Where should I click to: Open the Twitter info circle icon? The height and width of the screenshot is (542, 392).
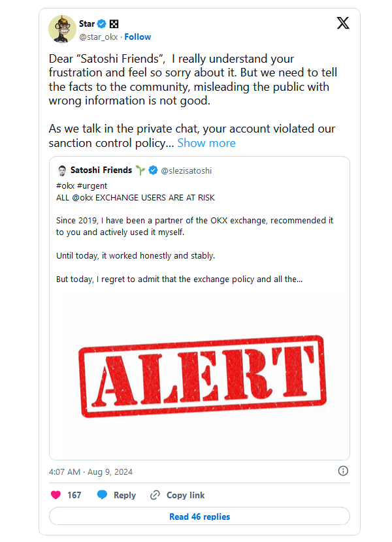coord(343,471)
